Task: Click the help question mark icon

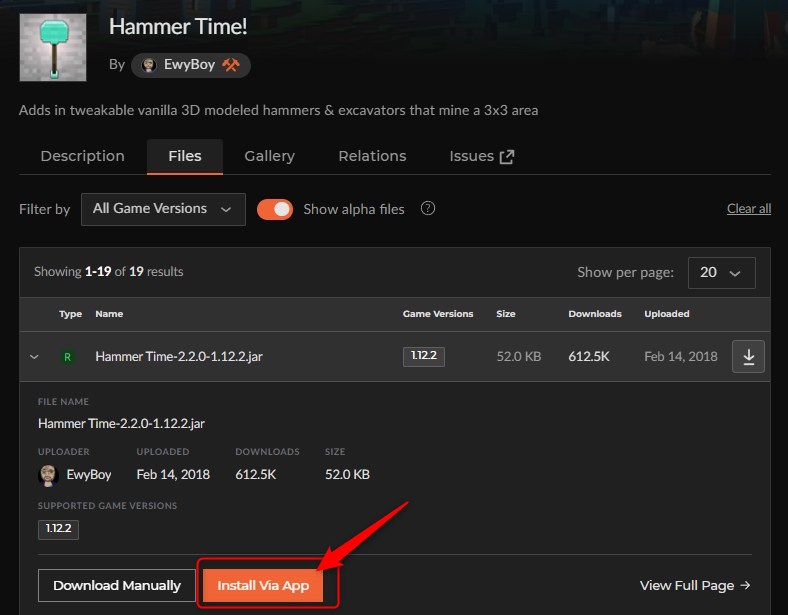Action: click(x=428, y=208)
